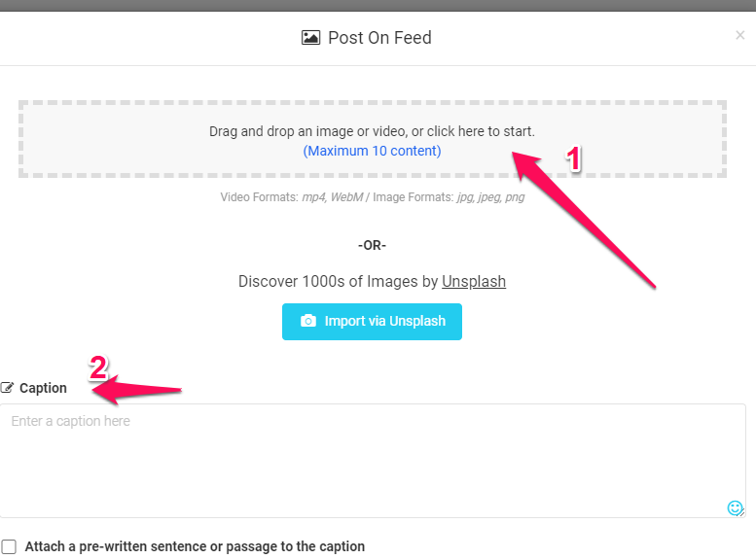Image resolution: width=756 pixels, height=559 pixels.
Task: Click the drag and drop upload area
Action: 373,139
